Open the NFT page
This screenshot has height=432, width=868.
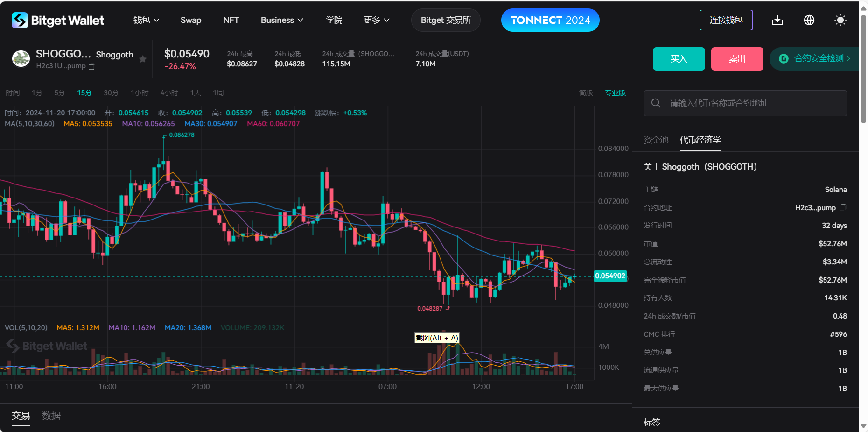point(231,20)
